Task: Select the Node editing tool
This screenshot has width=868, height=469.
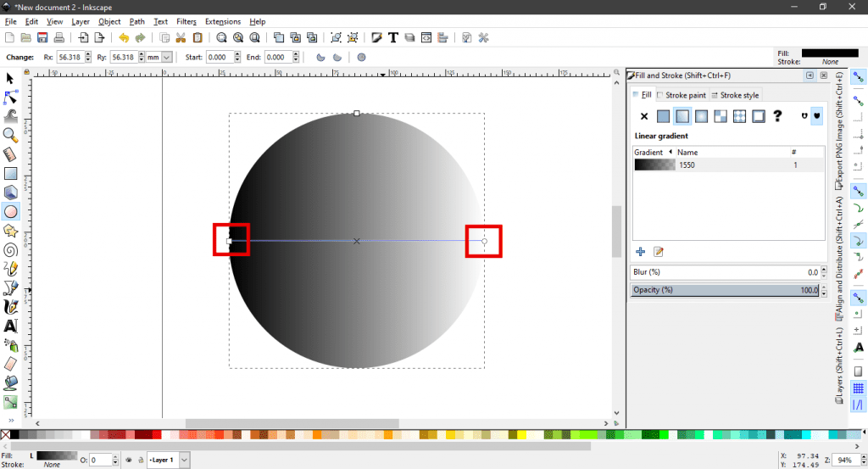Action: (11, 97)
